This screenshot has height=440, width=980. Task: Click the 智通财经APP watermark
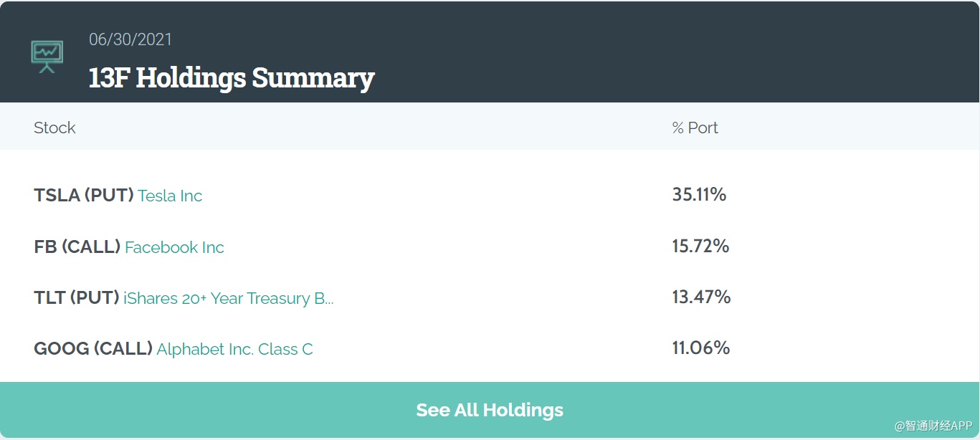pyautogui.click(x=933, y=426)
